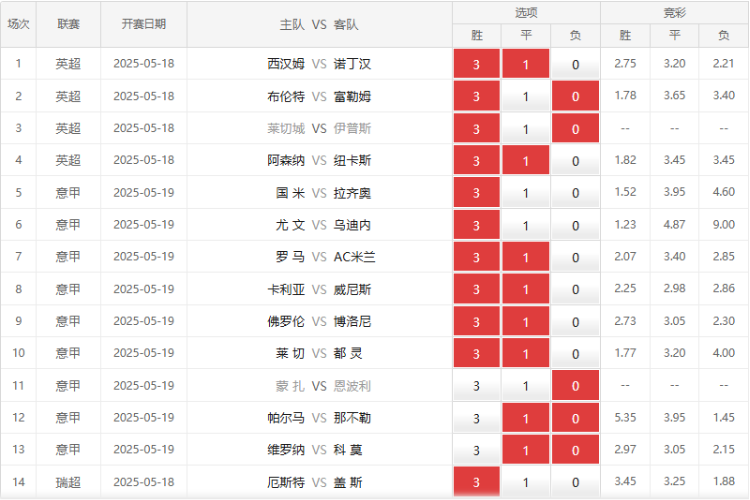Toggle draw option 1 for 罗马 VS AC米兰
This screenshot has width=750, height=500.
(526, 257)
